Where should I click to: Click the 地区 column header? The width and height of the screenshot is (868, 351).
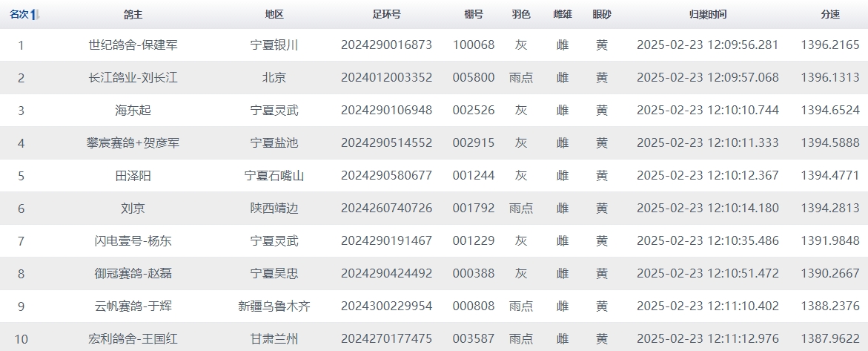click(x=274, y=15)
